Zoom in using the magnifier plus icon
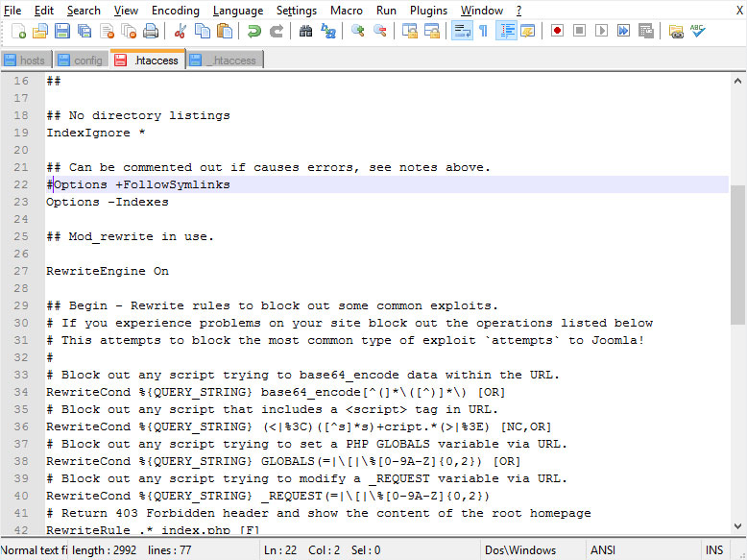 pos(357,31)
